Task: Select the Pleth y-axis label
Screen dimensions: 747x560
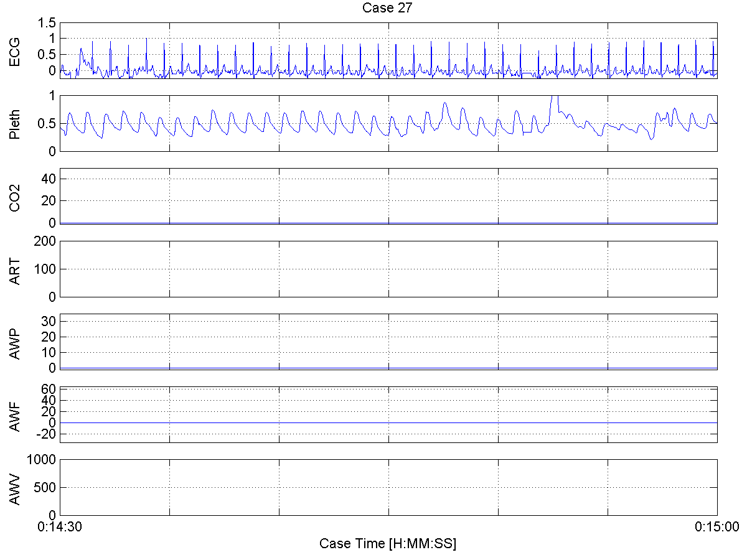Action: click(x=14, y=123)
